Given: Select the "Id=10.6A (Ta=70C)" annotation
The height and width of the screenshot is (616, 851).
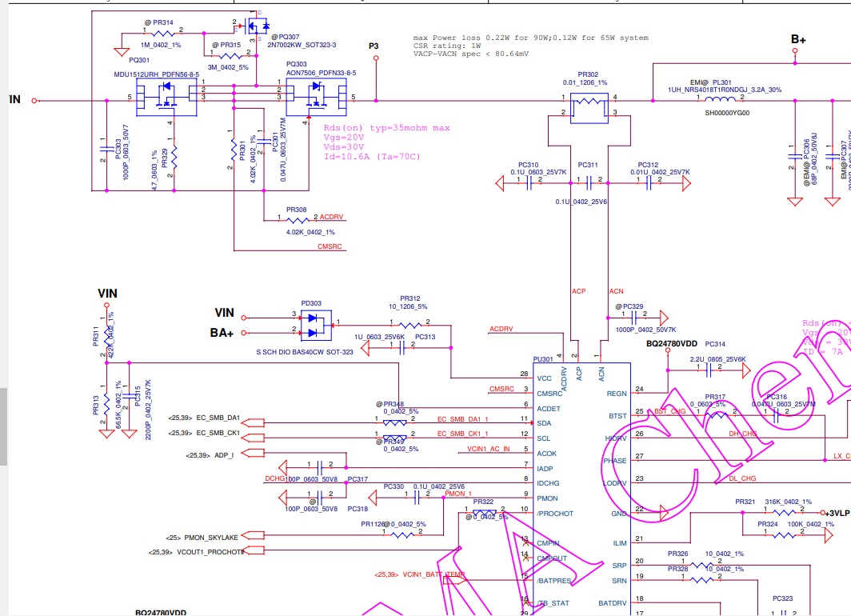Looking at the screenshot, I should click(372, 157).
